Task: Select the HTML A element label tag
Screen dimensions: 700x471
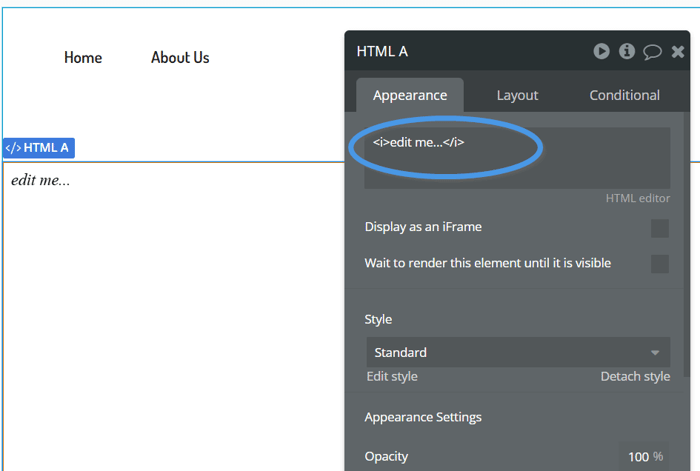Action: [39, 148]
